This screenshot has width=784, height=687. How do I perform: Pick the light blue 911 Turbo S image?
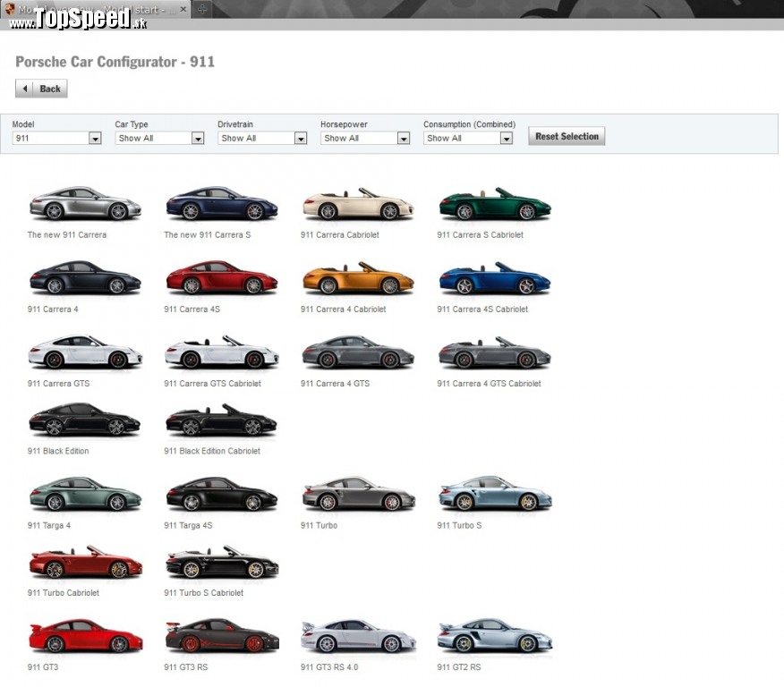click(496, 493)
